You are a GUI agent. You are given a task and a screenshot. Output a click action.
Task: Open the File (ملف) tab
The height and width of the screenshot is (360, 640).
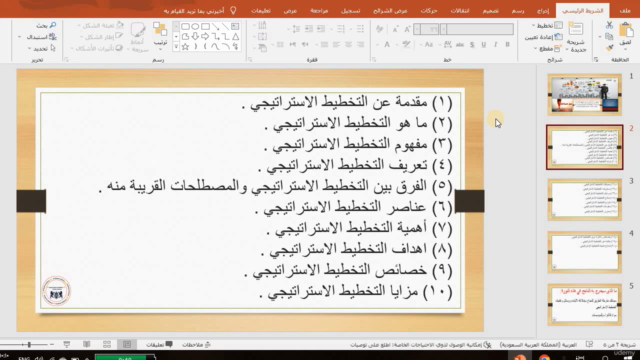[x=625, y=11]
